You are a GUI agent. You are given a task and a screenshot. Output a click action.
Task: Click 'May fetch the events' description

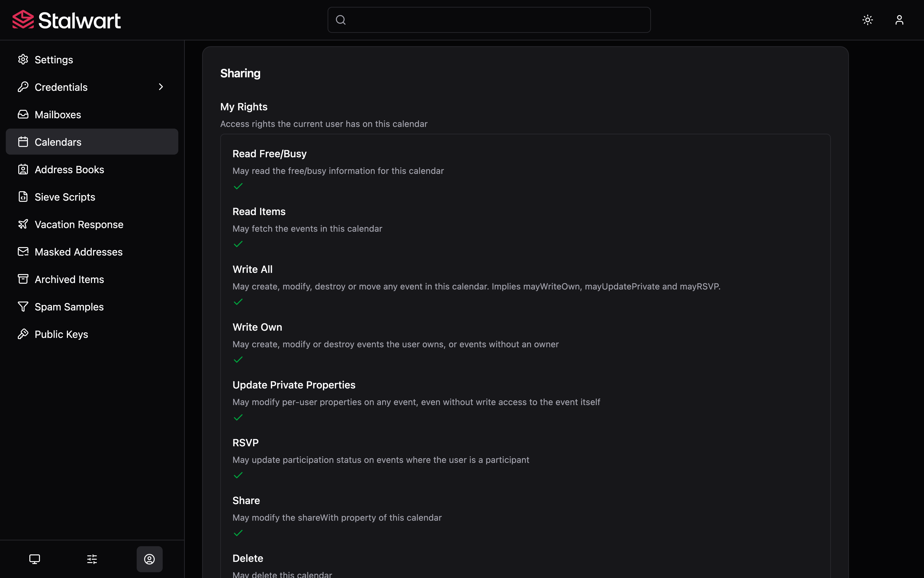(x=307, y=229)
